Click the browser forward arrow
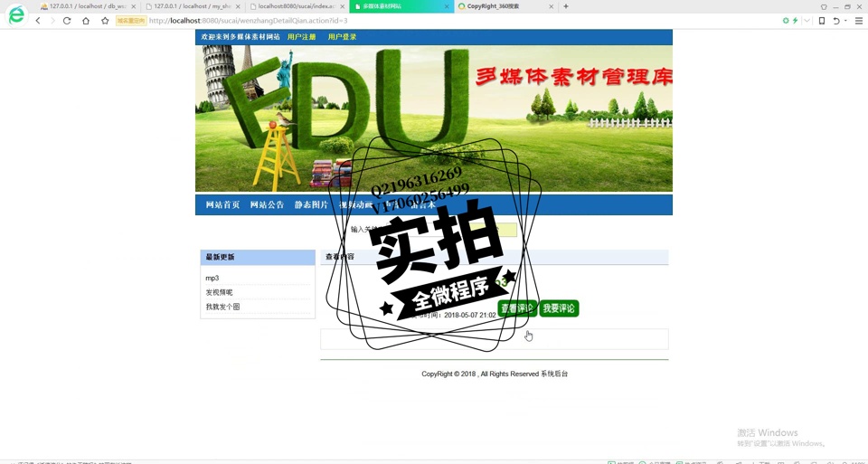868x464 pixels. coord(52,20)
